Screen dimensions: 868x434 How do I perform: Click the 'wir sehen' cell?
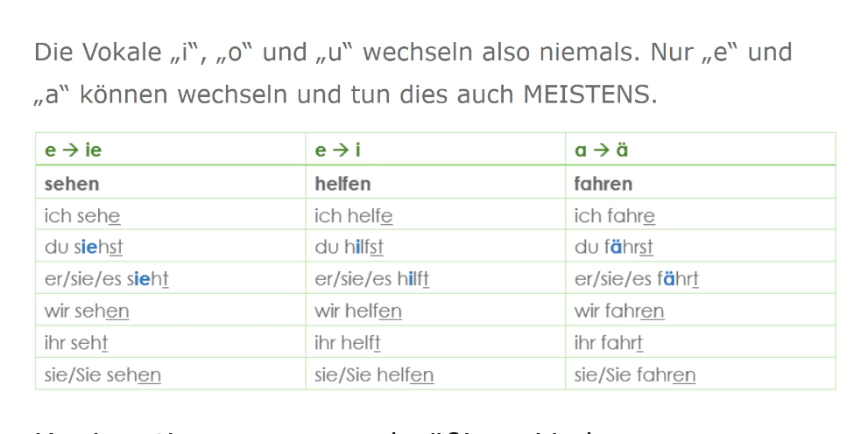(x=87, y=311)
